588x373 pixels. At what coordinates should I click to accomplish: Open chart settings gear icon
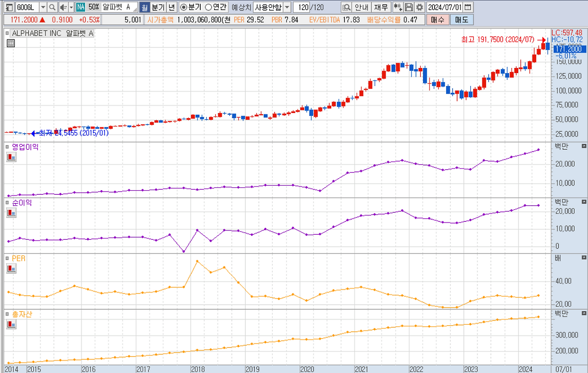click(x=419, y=7)
